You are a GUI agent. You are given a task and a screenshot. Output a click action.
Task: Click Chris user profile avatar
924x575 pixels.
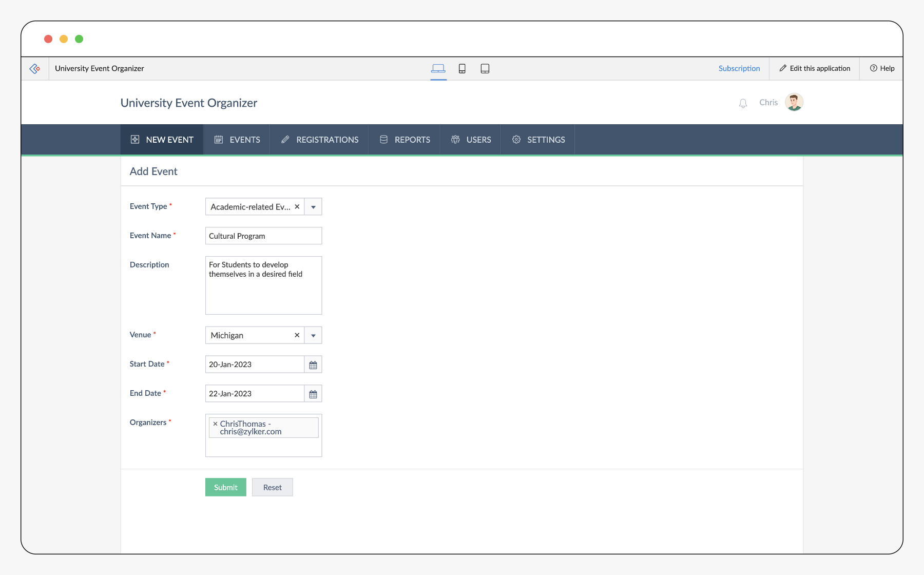[x=794, y=102]
